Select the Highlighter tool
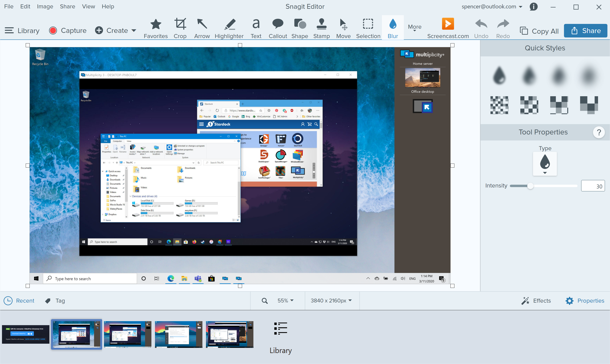Screen dimensions: 610x364 coord(229,28)
